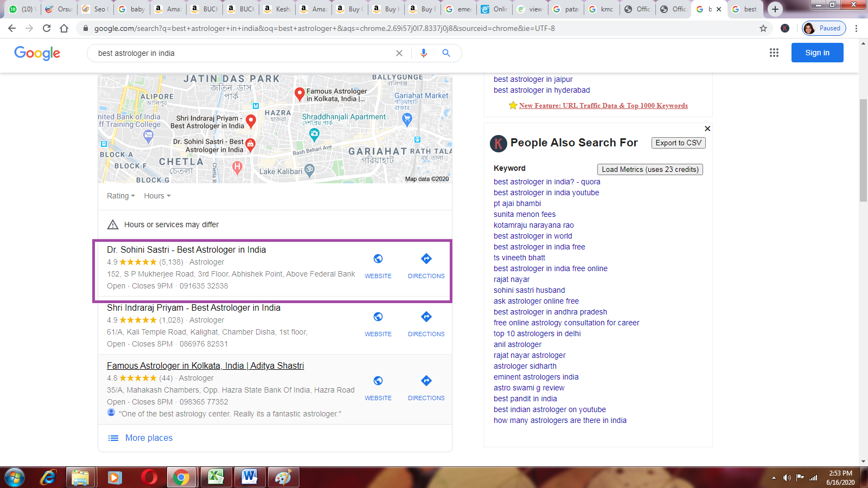The image size is (868, 488).
Task: Open Opera browser from the taskbar
Action: coord(149,478)
